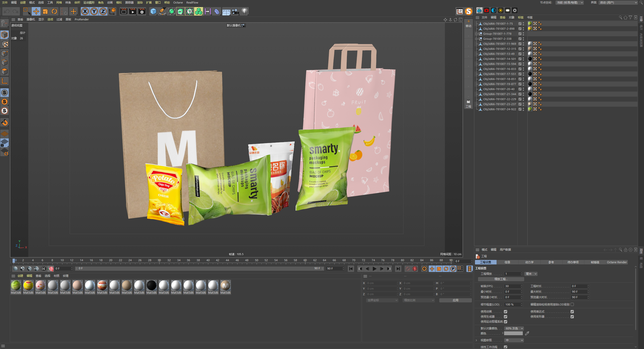Select the Scale tool
This screenshot has width=644, height=349.
click(45, 11)
